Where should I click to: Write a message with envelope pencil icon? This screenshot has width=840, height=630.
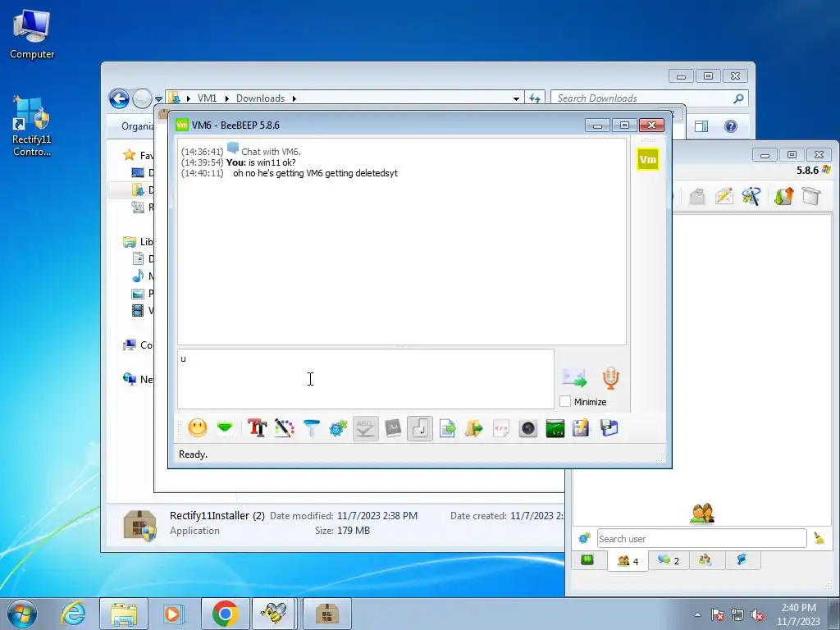pos(724,197)
